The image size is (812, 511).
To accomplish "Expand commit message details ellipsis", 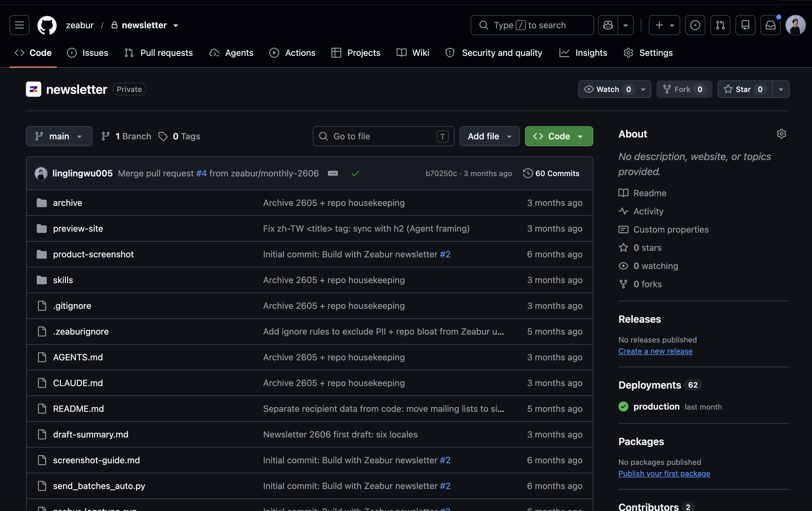I will coord(333,173).
